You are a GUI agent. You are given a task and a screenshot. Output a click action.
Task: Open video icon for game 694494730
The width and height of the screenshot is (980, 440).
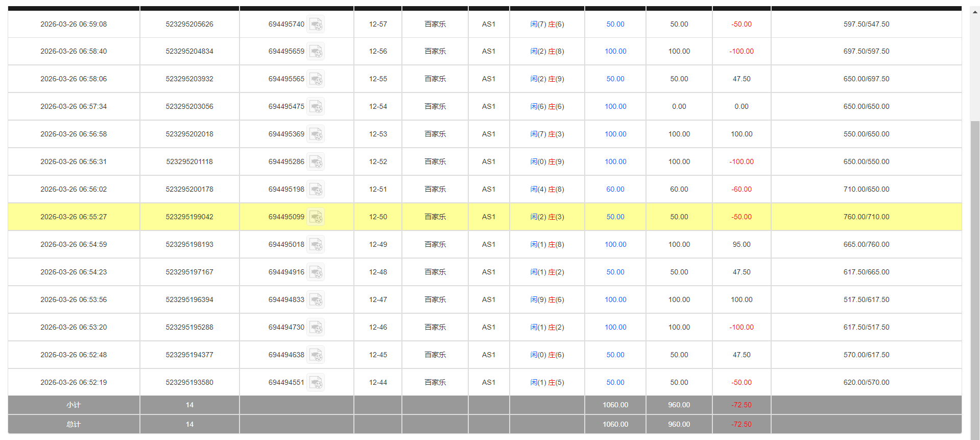tap(316, 328)
